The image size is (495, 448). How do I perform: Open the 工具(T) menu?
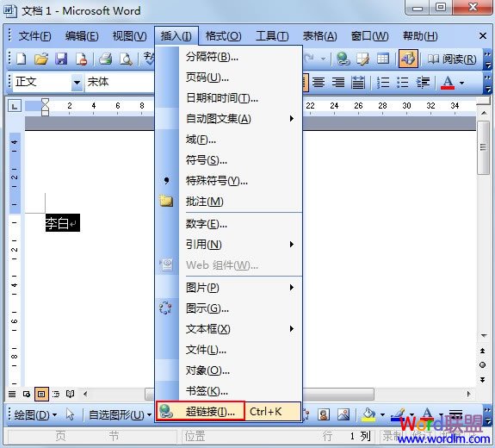[272, 36]
